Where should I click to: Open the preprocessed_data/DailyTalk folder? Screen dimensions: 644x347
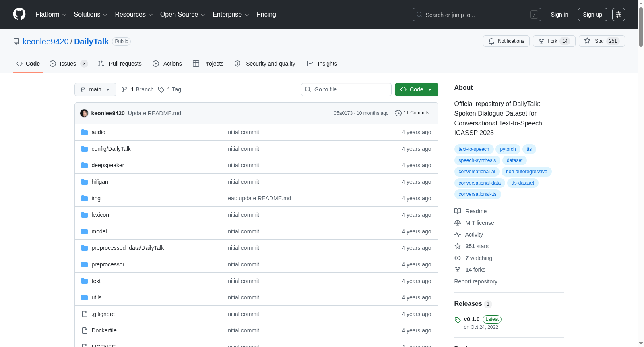(x=128, y=248)
